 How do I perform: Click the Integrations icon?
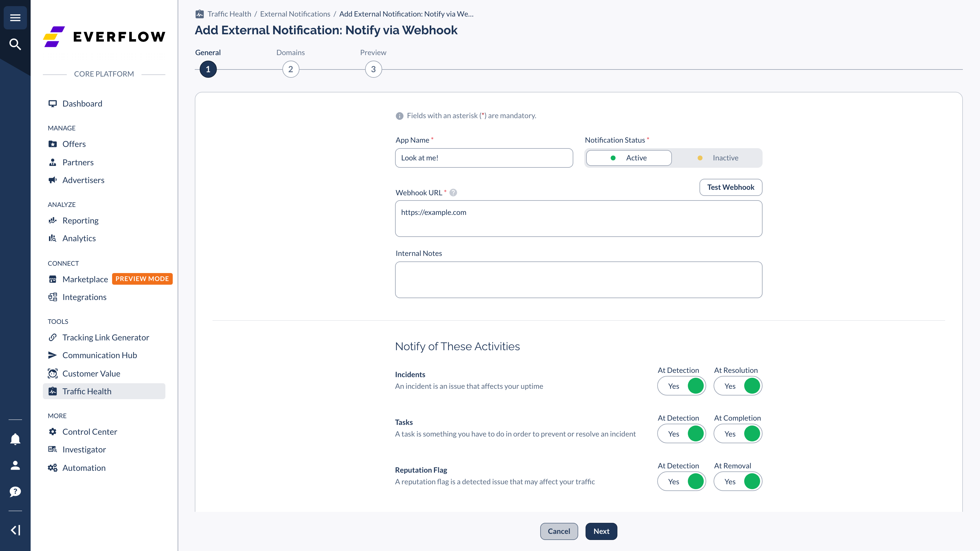tap(52, 297)
